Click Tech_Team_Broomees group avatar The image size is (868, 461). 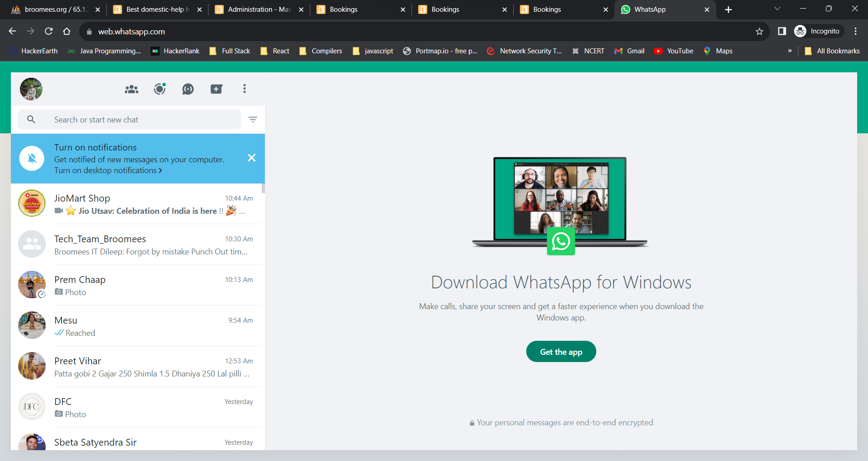tap(32, 244)
